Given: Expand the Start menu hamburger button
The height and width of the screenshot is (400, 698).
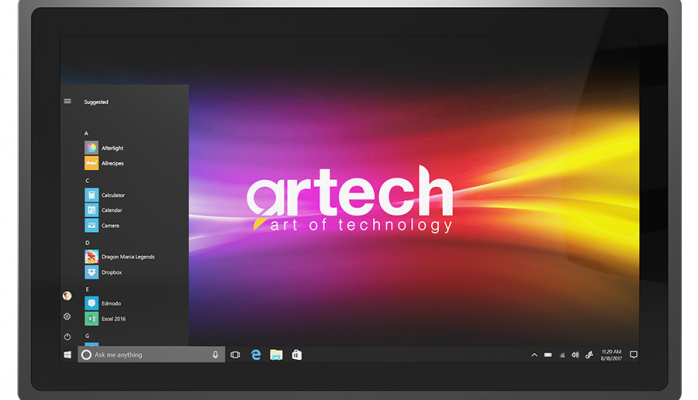Looking at the screenshot, I should pos(67,101).
